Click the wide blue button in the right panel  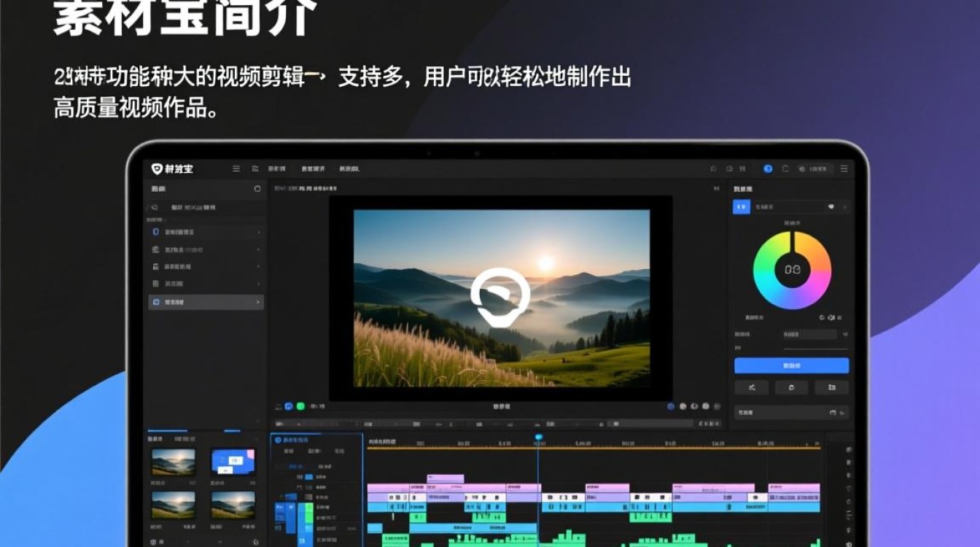pyautogui.click(x=791, y=365)
